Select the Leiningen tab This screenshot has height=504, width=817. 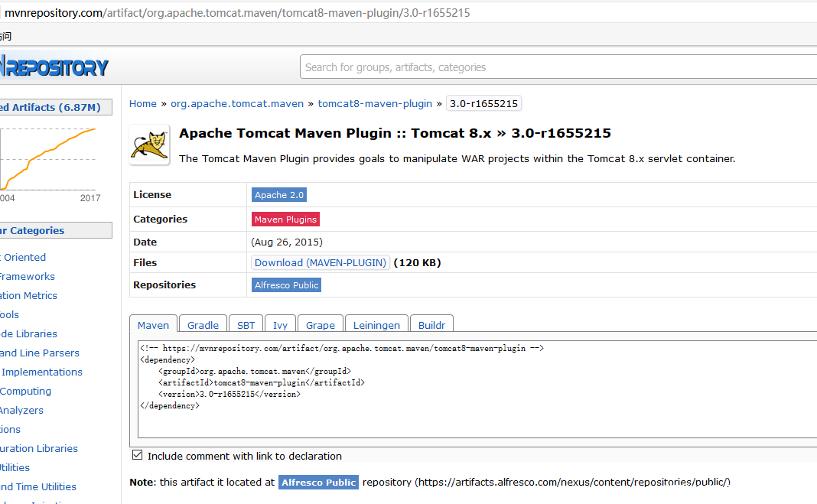tap(376, 325)
